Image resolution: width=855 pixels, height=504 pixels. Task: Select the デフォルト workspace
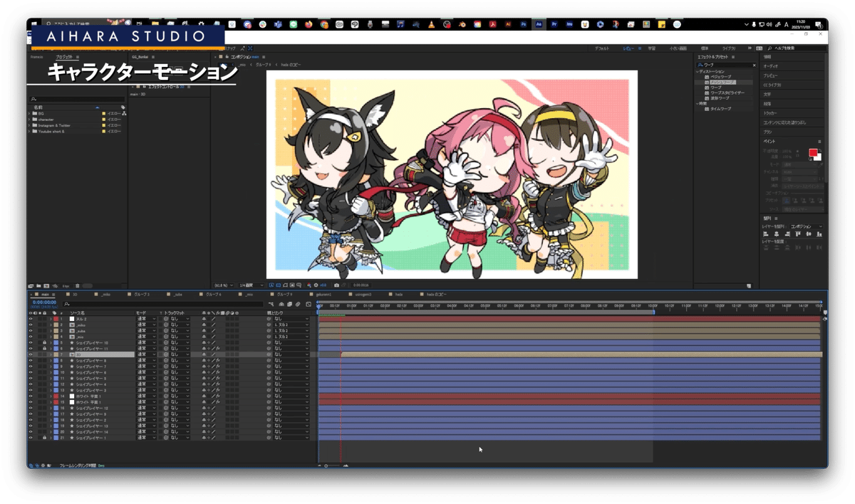click(602, 48)
